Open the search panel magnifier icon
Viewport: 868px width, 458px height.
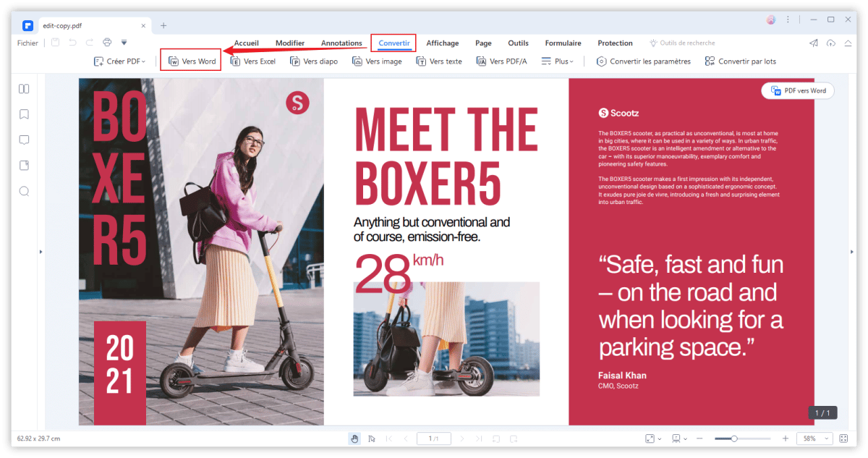(24, 191)
